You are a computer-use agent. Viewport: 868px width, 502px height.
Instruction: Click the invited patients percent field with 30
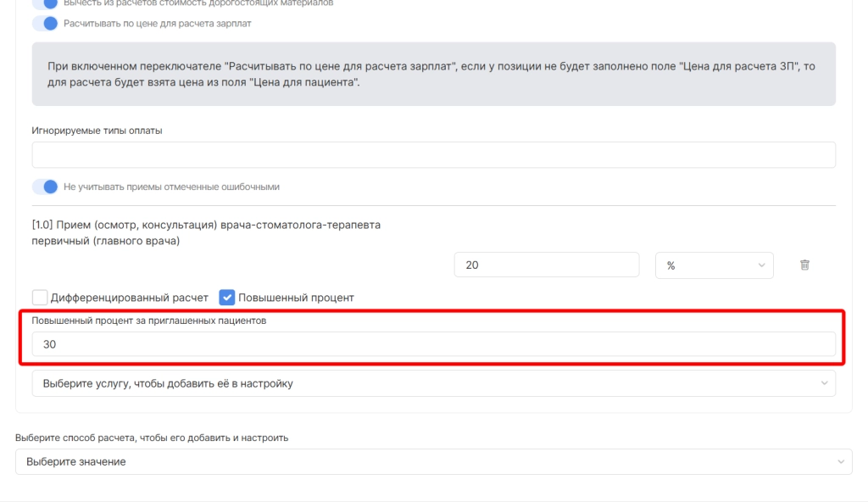(433, 344)
